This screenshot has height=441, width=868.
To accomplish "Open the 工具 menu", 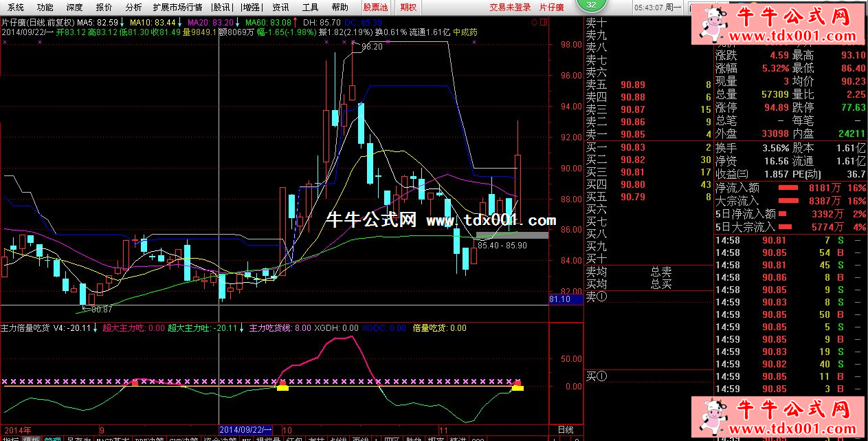I will [311, 7].
